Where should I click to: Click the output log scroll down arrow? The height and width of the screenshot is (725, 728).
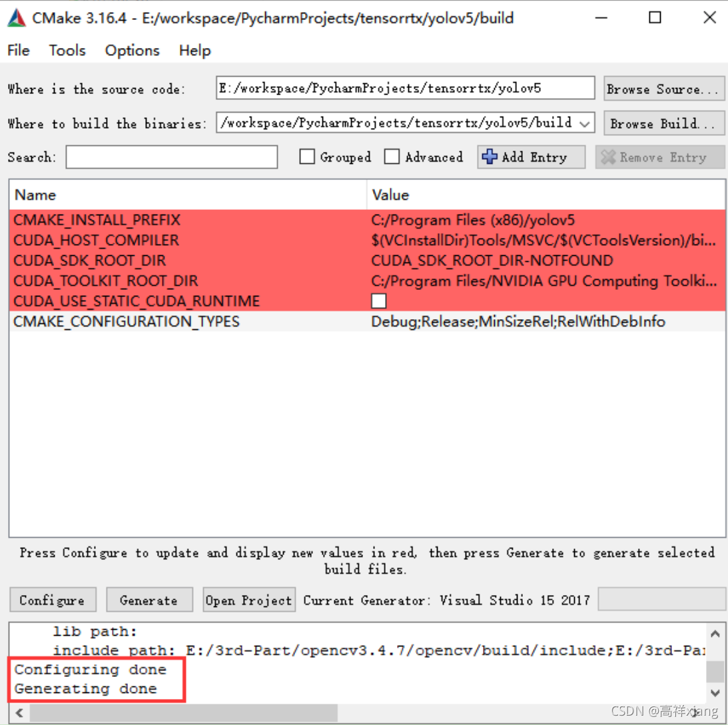click(x=715, y=693)
